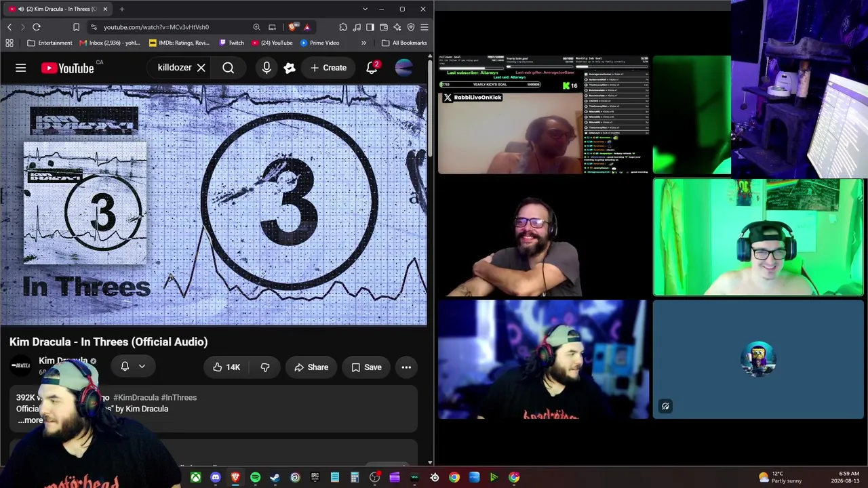
Task: View site information in address bar
Action: point(94,27)
